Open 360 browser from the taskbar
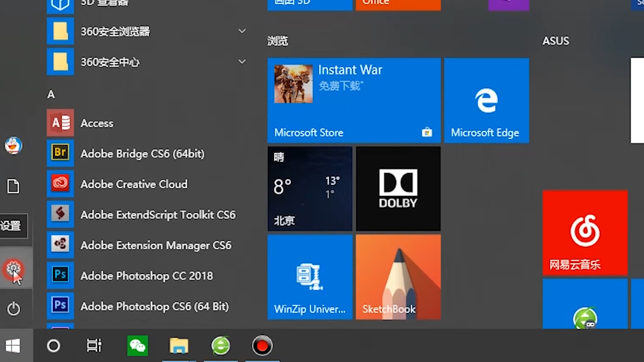Screen dimensions: 644x362 pos(221,346)
